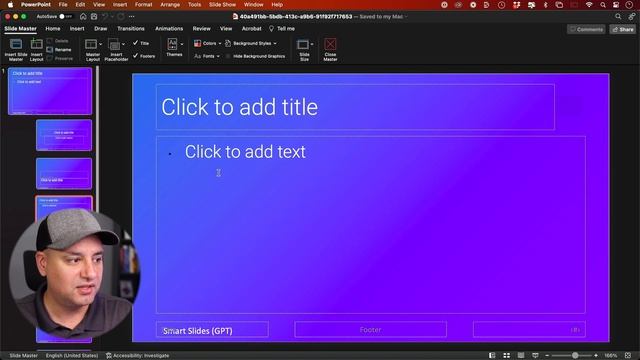Open the Master Layout tool
The image size is (640, 360).
coord(91,44)
